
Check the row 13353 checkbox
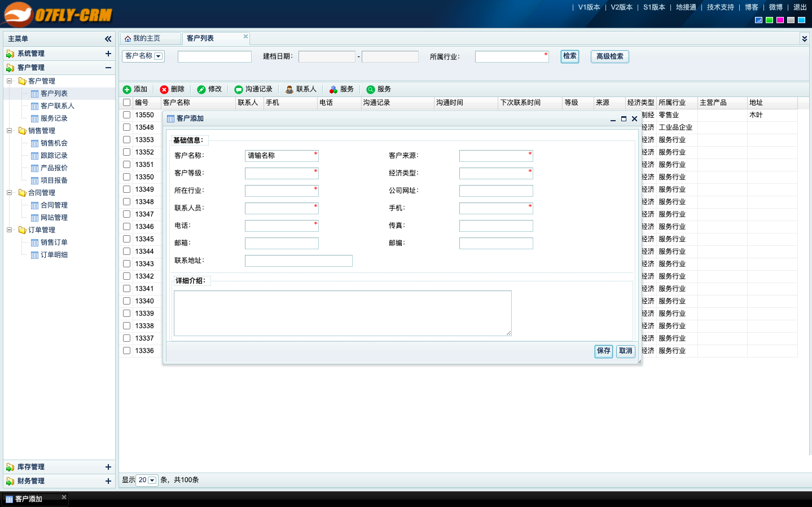(x=127, y=140)
